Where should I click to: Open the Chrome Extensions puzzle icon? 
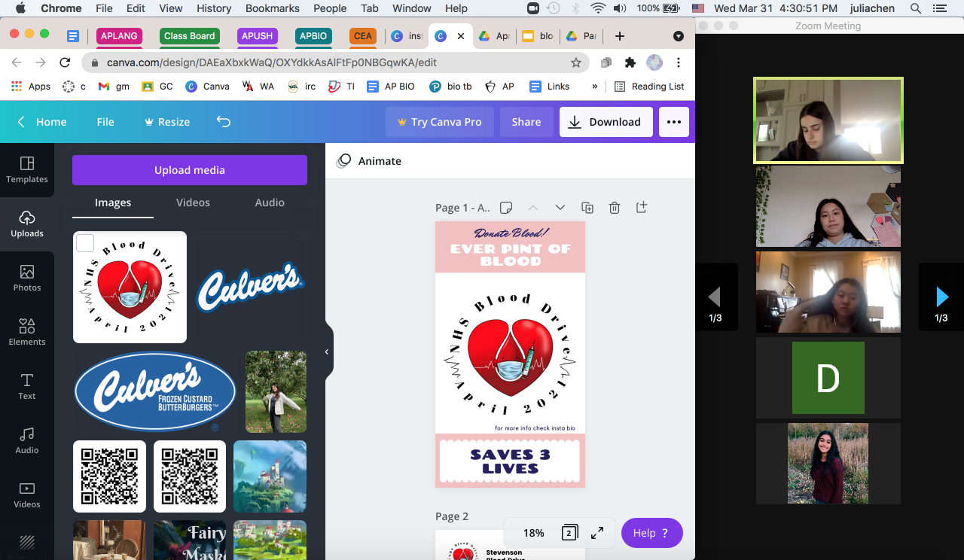pyautogui.click(x=630, y=62)
